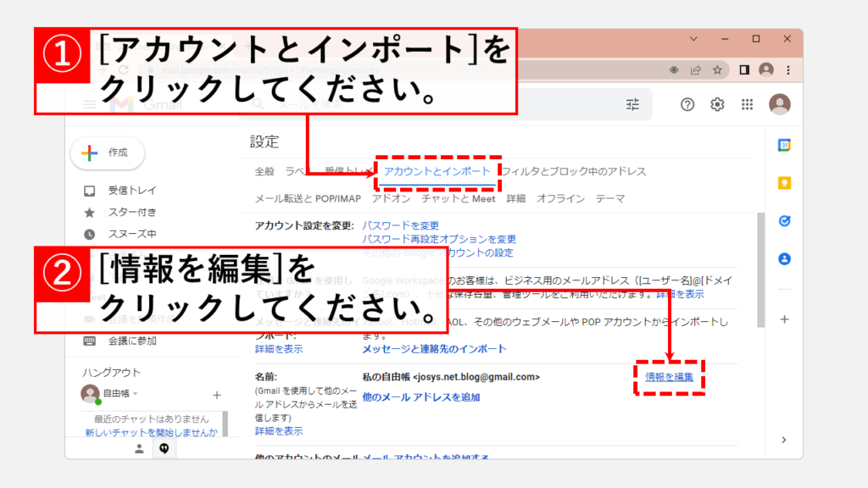The width and height of the screenshot is (868, 488).
Task: Switch to the アカウントとインポート tab
Action: (437, 172)
